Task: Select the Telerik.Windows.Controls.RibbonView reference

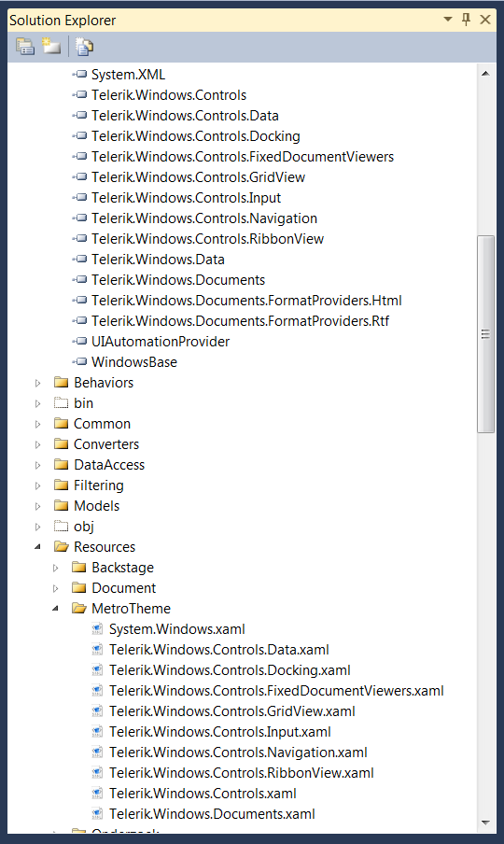Action: (207, 238)
